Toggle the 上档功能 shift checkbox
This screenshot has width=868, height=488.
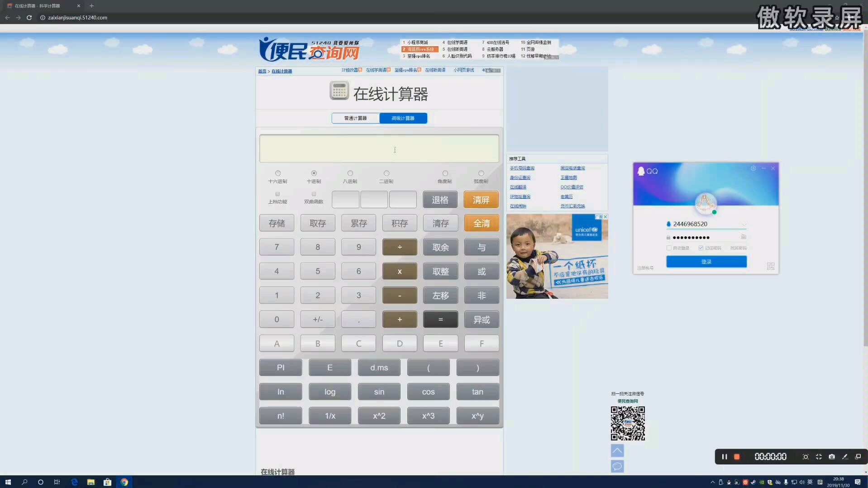click(x=277, y=194)
